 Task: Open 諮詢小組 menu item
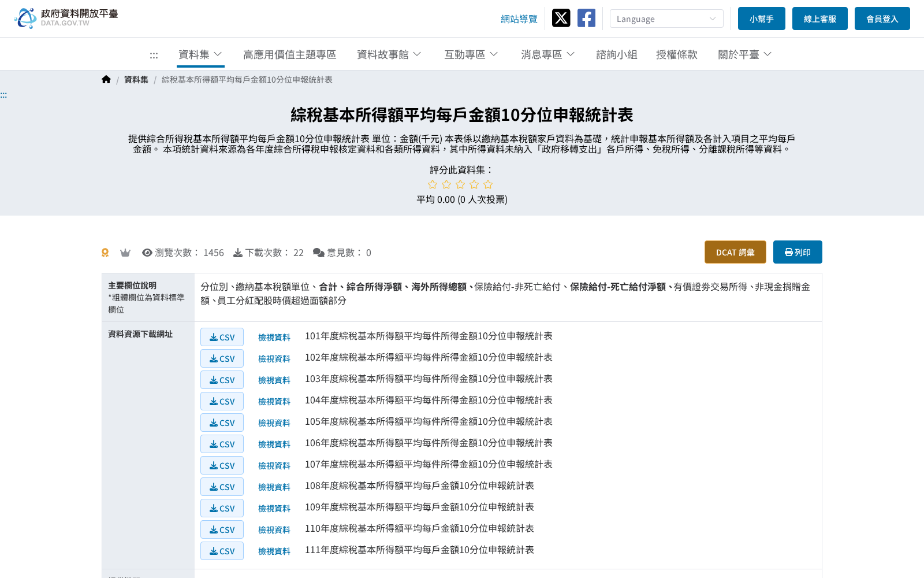point(617,54)
